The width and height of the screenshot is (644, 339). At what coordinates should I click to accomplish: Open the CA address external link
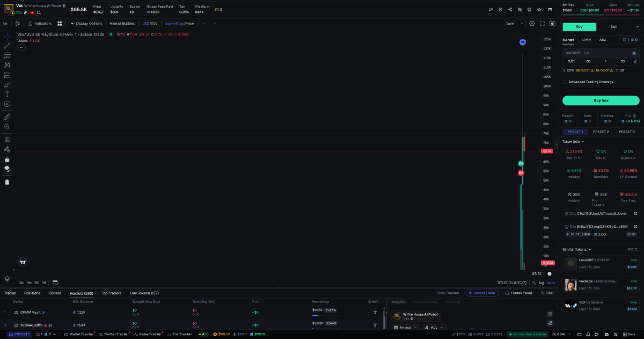pyautogui.click(x=635, y=213)
